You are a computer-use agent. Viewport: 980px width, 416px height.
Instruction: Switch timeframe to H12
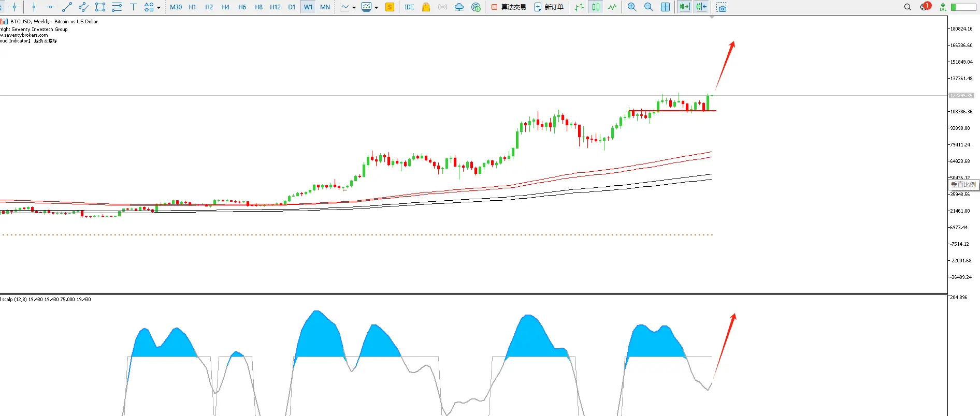click(x=276, y=7)
